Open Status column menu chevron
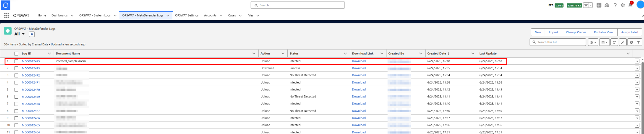644x134 pixels. pyautogui.click(x=345, y=54)
